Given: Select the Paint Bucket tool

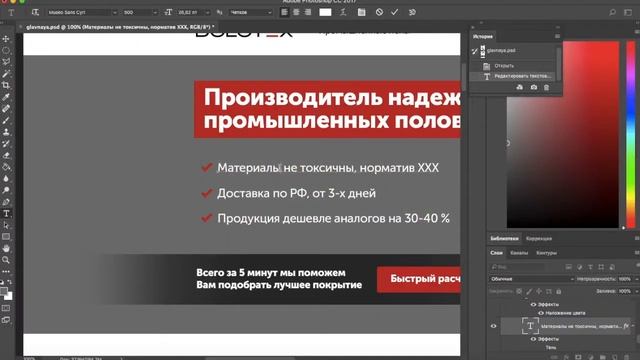Looking at the screenshot, I should [x=6, y=167].
